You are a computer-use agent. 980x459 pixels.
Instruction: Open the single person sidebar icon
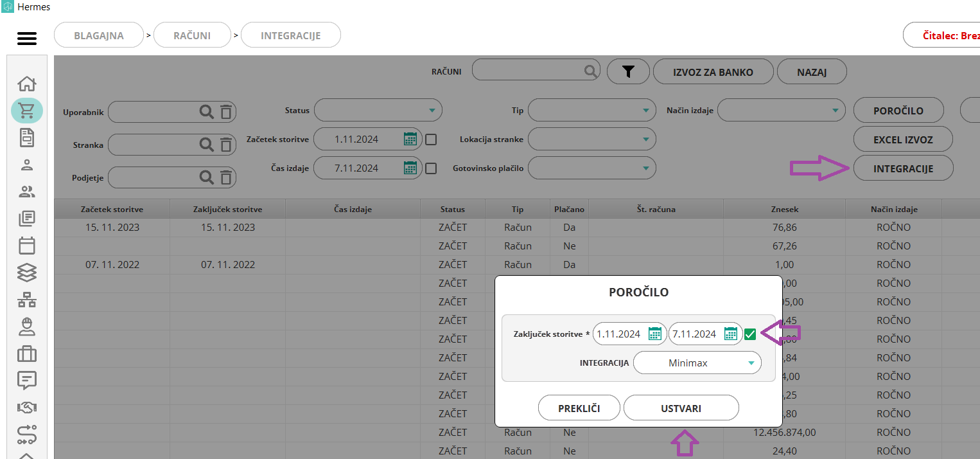point(27,165)
